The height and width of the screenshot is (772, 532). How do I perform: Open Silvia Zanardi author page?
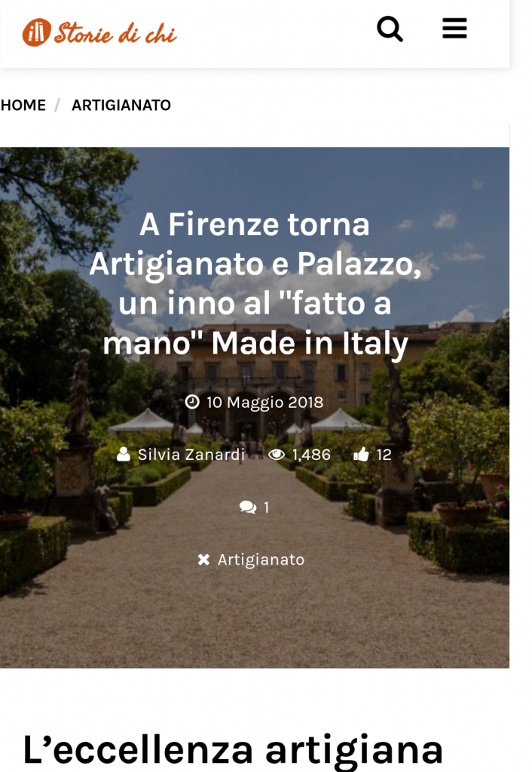191,455
